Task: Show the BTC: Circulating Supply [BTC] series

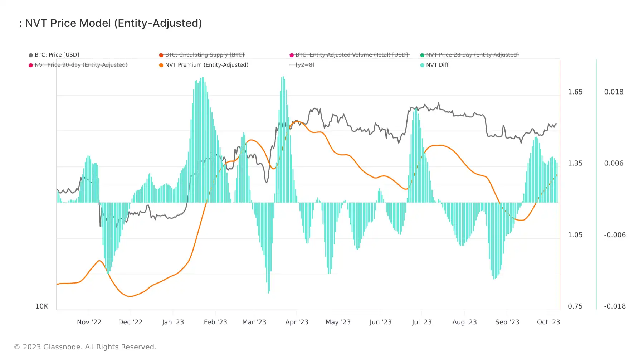Action: pos(205,55)
